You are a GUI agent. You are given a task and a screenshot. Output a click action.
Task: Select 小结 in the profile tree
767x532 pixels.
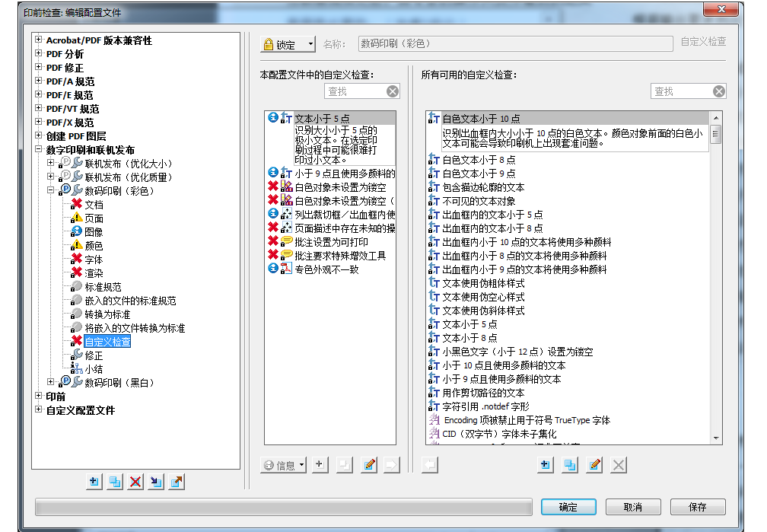pyautogui.click(x=94, y=369)
